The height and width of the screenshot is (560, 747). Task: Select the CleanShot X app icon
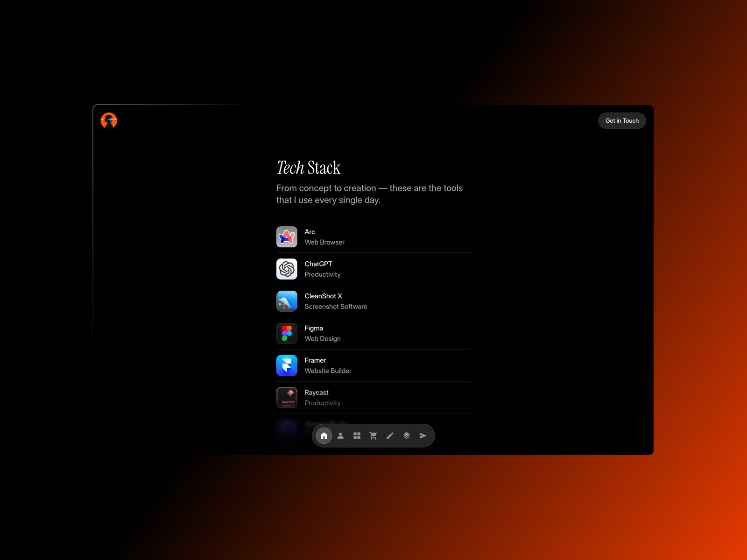(287, 301)
